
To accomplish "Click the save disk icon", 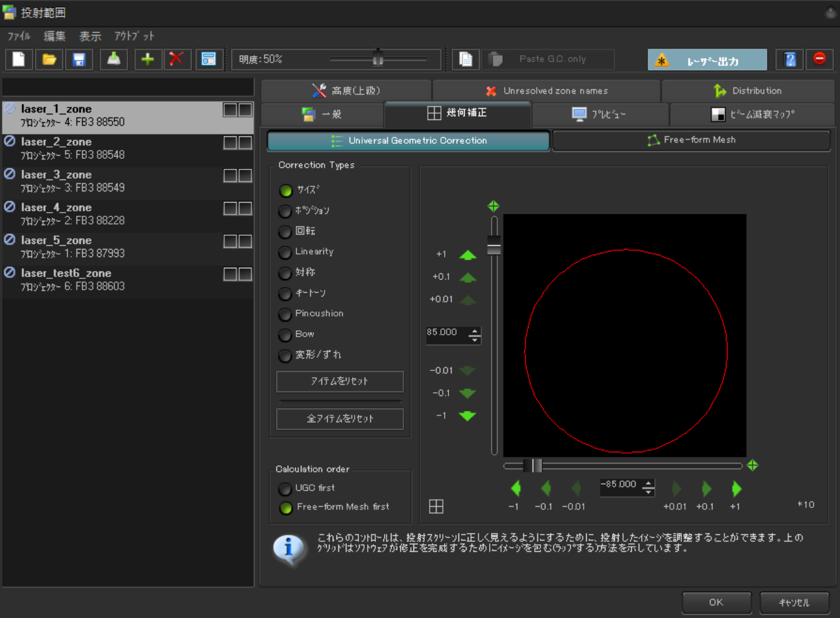I will pyautogui.click(x=79, y=59).
